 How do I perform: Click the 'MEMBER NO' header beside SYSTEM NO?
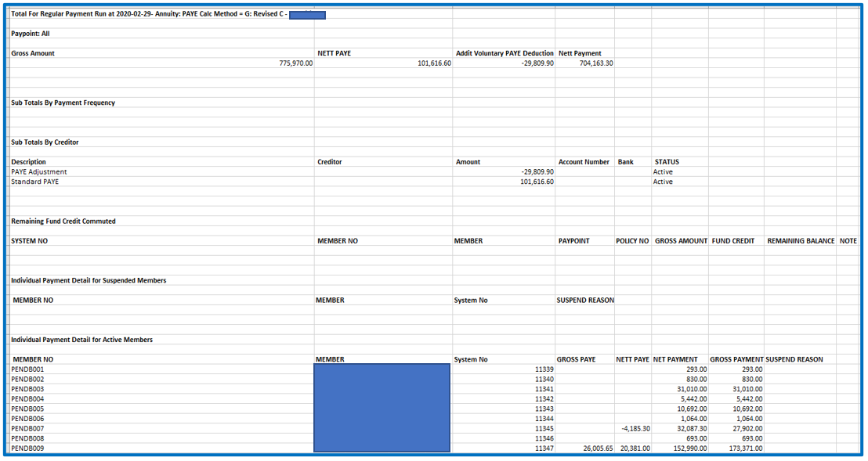(337, 241)
